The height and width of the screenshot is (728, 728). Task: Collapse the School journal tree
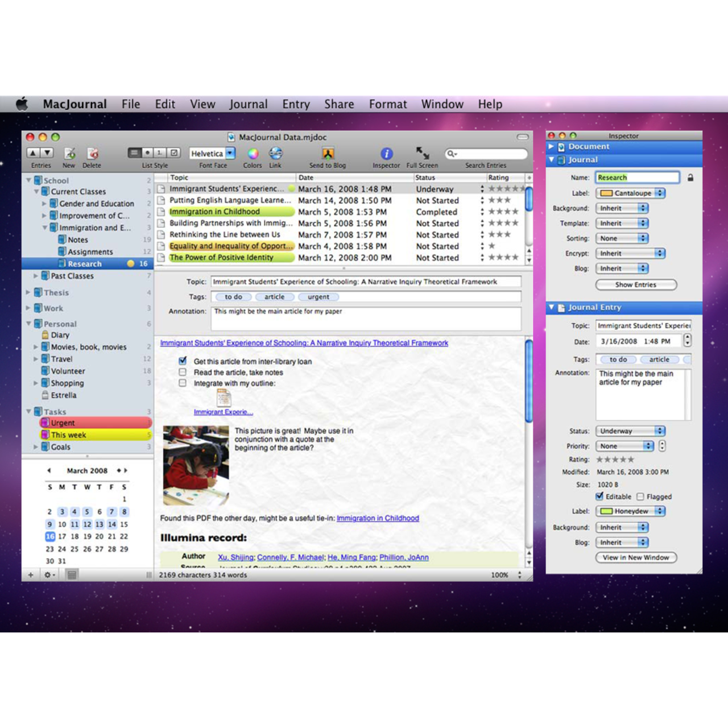pyautogui.click(x=28, y=180)
